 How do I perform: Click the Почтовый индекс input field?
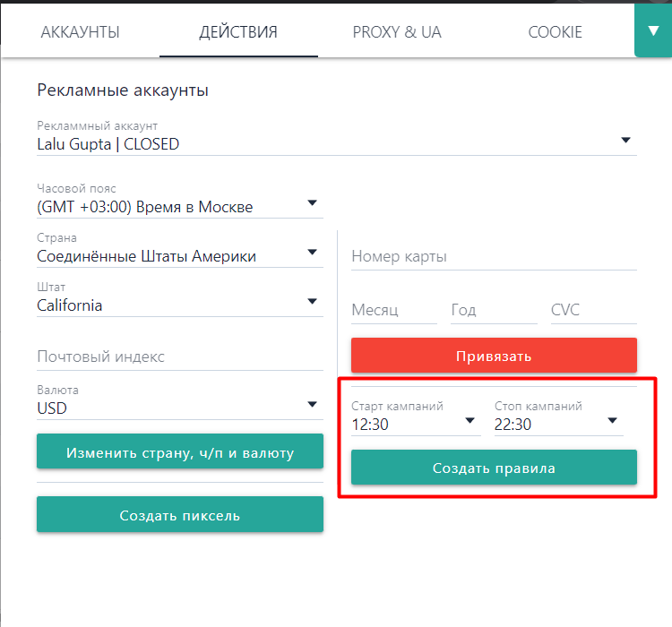click(179, 356)
